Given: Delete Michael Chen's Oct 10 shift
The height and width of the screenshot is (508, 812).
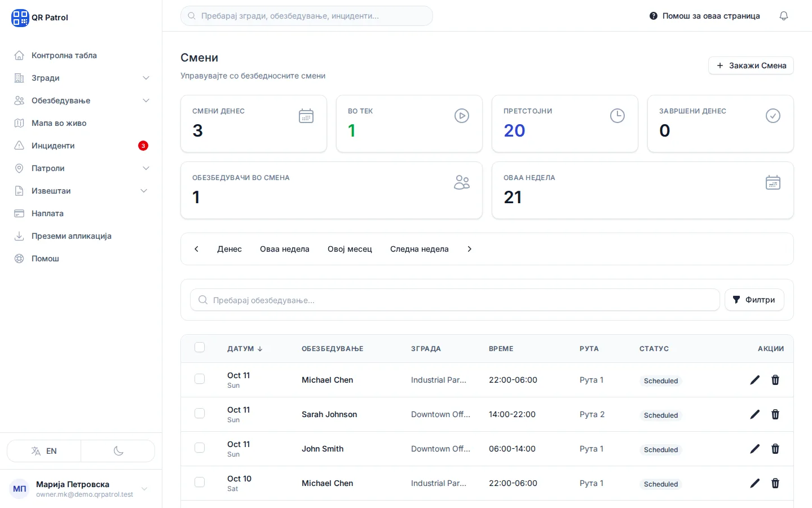Looking at the screenshot, I should point(775,483).
